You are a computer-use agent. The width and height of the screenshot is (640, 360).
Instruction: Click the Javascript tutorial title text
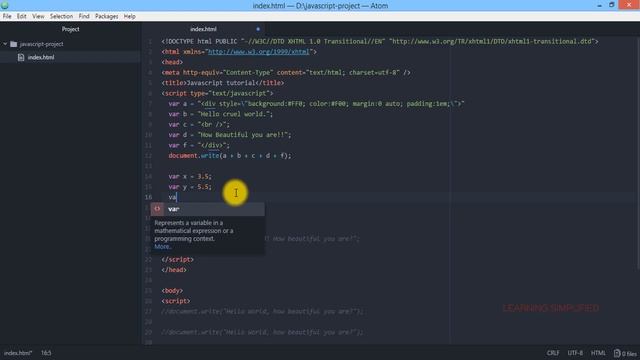[222, 83]
